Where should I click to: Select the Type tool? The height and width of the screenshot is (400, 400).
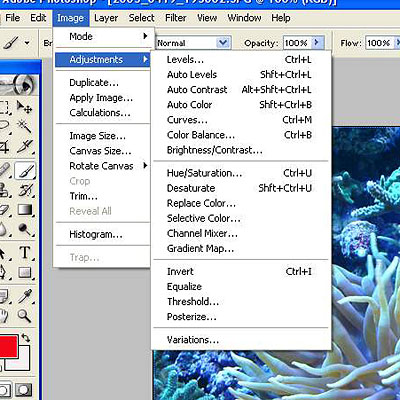[25, 253]
